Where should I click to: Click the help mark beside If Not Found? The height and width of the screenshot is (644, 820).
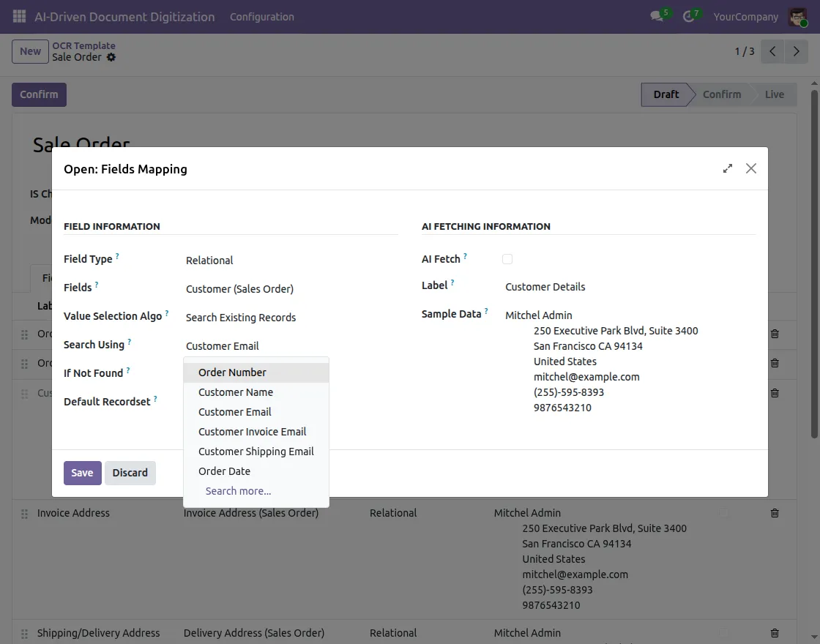click(127, 370)
